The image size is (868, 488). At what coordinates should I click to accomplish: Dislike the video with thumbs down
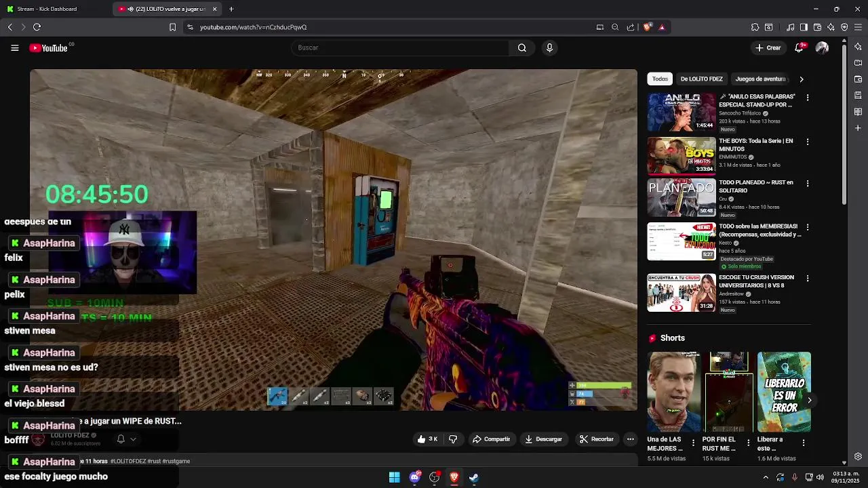[x=453, y=439]
